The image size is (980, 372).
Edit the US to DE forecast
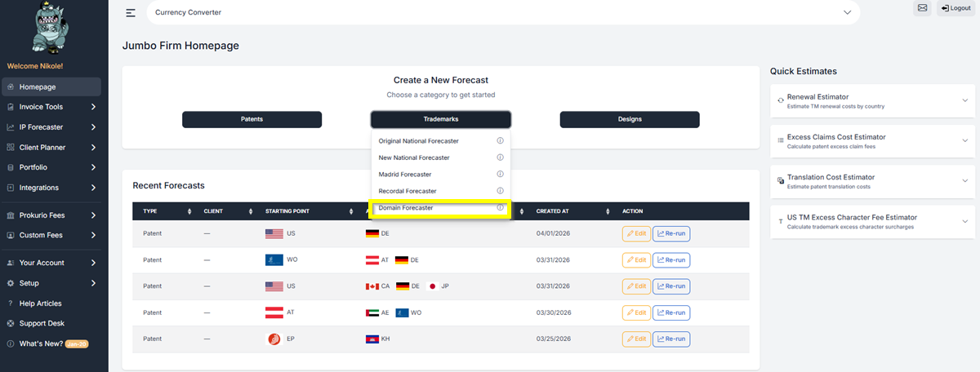(x=636, y=233)
